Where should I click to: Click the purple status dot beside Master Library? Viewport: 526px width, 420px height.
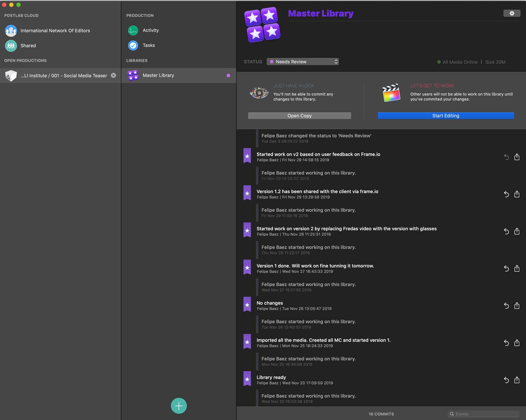[x=228, y=75]
